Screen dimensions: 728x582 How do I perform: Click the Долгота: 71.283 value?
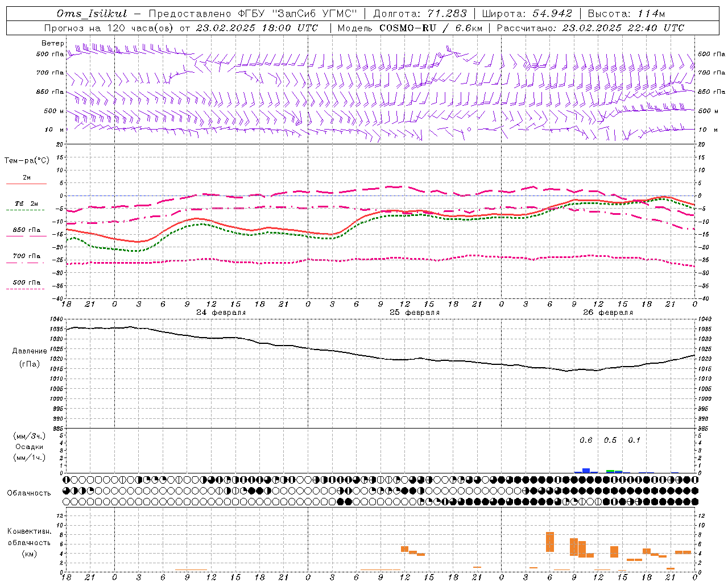(x=420, y=14)
